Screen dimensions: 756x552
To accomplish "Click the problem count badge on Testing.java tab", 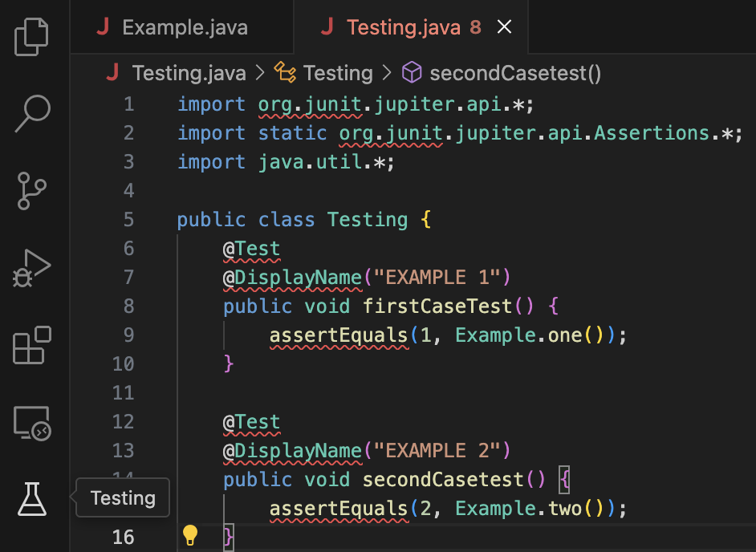I will (x=475, y=26).
